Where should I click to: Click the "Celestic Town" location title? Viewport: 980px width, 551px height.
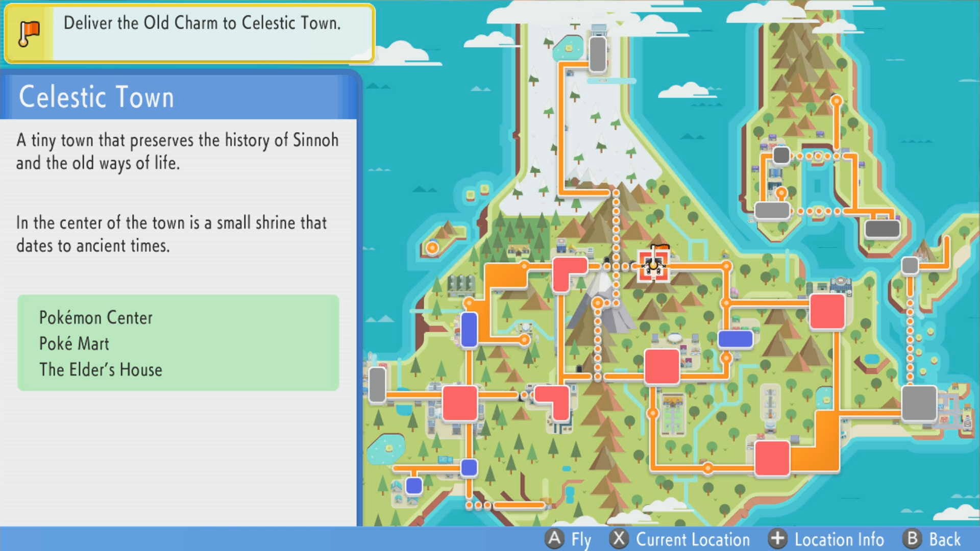coord(96,97)
